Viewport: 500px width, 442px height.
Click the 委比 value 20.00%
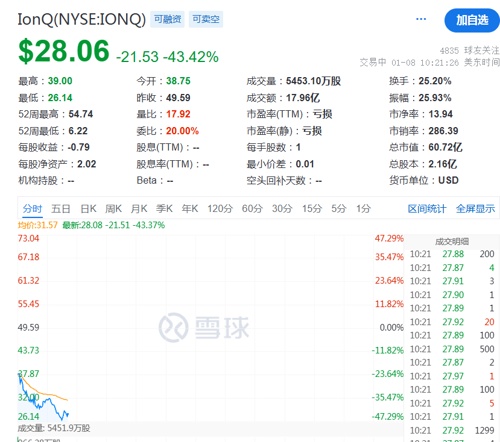point(182,131)
